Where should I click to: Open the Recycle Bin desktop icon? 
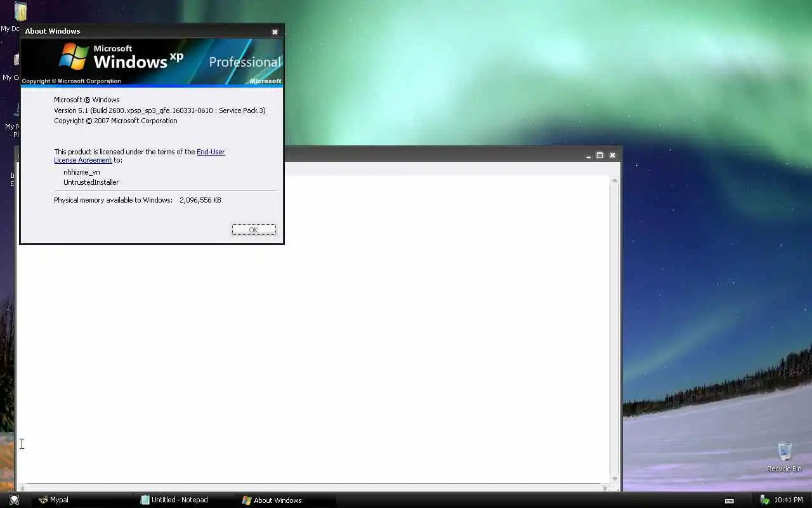[784, 457]
